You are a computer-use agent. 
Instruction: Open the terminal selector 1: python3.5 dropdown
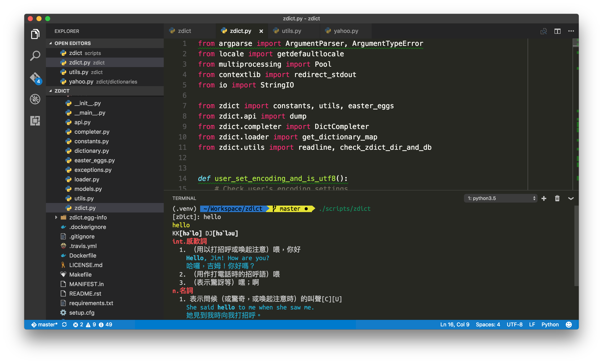pyautogui.click(x=501, y=198)
